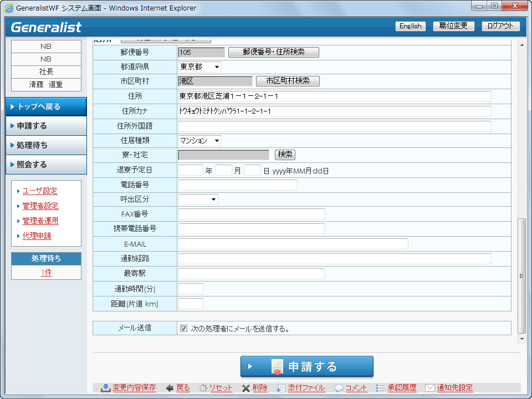The image size is (532, 399).
Task: Click the 削除 link
Action: pos(260,388)
